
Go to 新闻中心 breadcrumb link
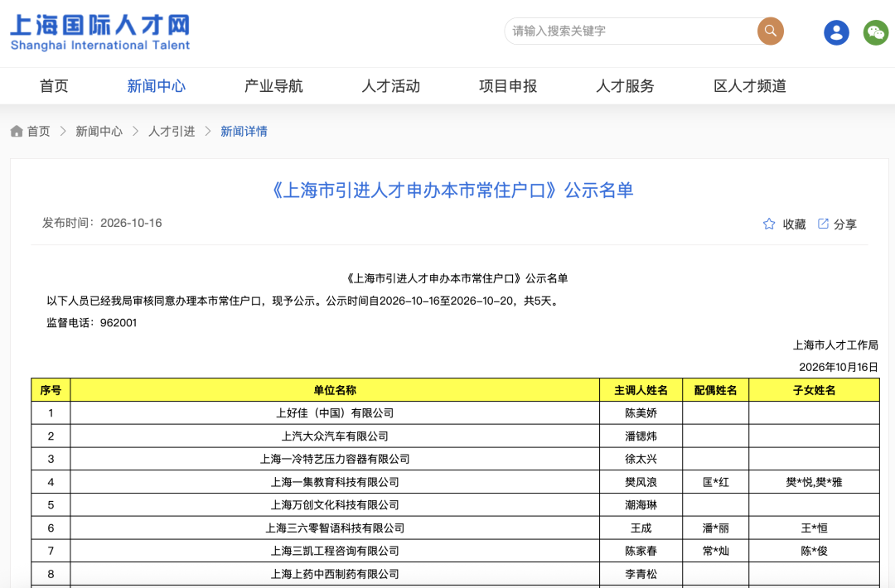point(99,131)
